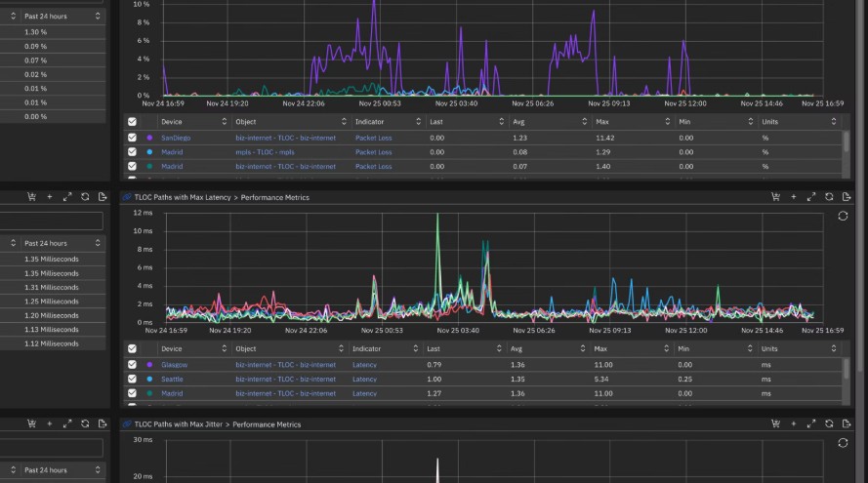Image resolution: width=868 pixels, height=483 pixels.
Task: Export the Max Latency panel data
Action: [847, 197]
